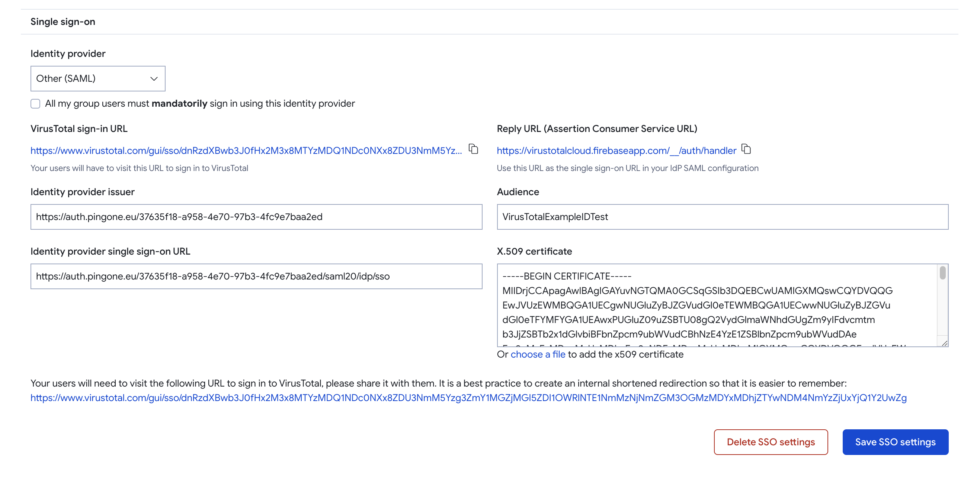Viewport: 980px width, 478px height.
Task: Open the truncated VirusTotal sign-in URL link
Action: pos(246,151)
